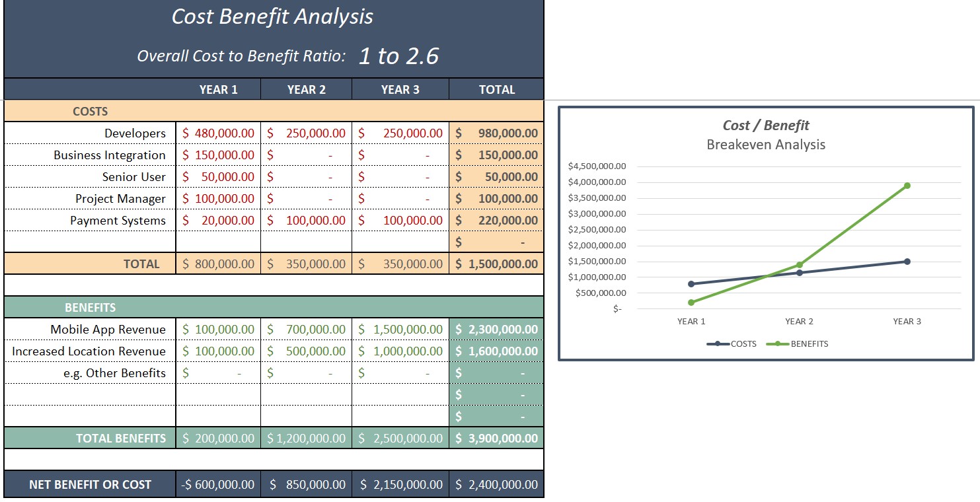Click the Year 1 net cost -$600,000.00 cell

pyautogui.click(x=219, y=485)
